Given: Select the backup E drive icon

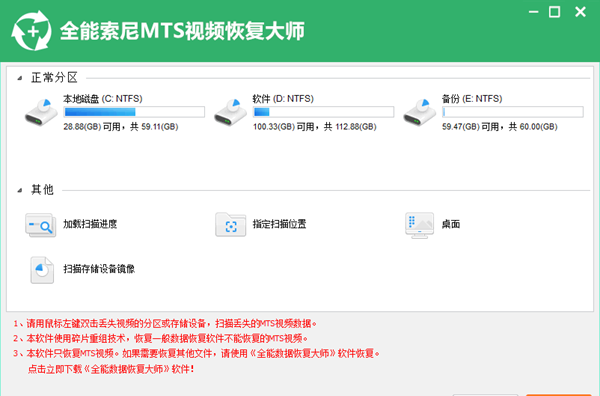Looking at the screenshot, I should pos(420,112).
